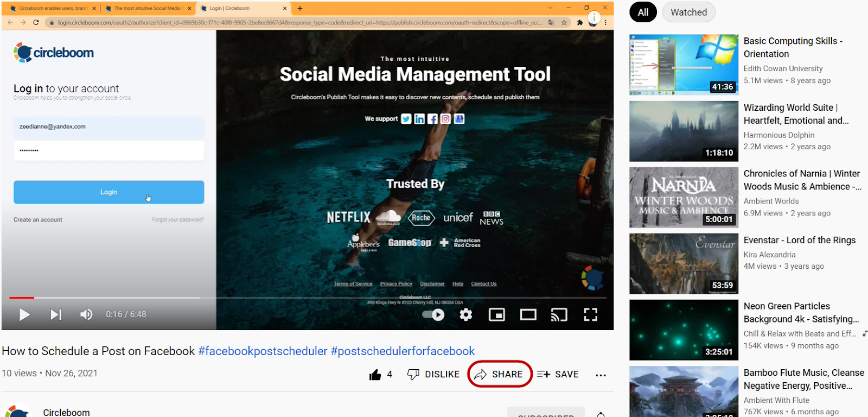This screenshot has width=868, height=417.
Task: Open Harmonious Dolphin channel
Action: [x=779, y=135]
